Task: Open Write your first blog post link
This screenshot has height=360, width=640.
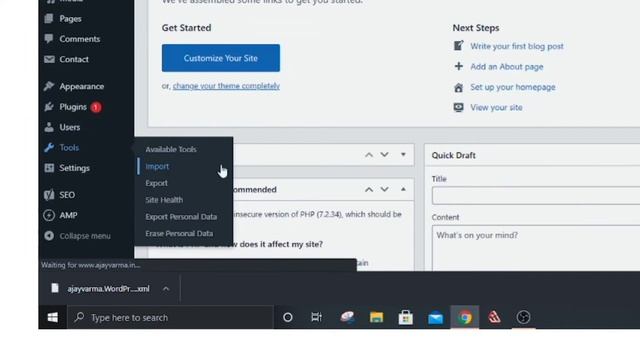Action: pos(517,46)
